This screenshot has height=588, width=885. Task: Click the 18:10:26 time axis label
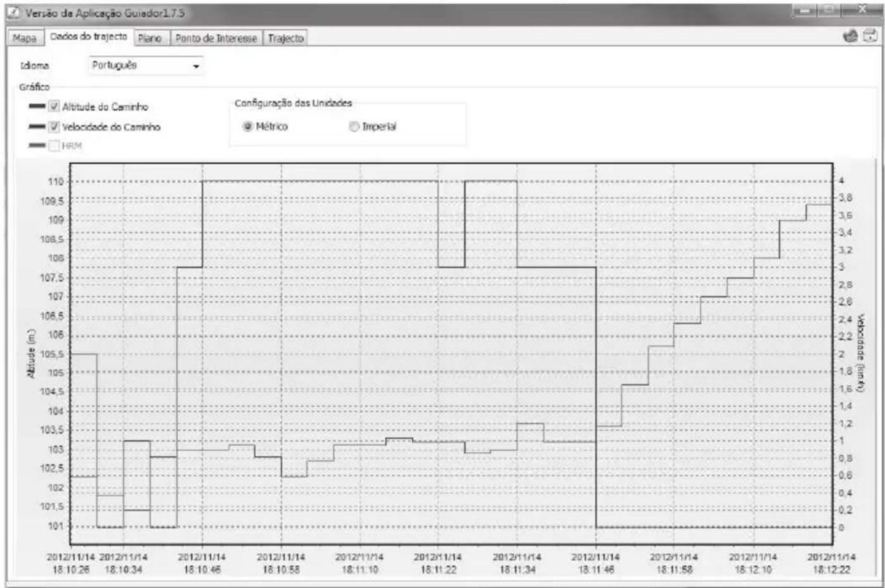pos(70,563)
